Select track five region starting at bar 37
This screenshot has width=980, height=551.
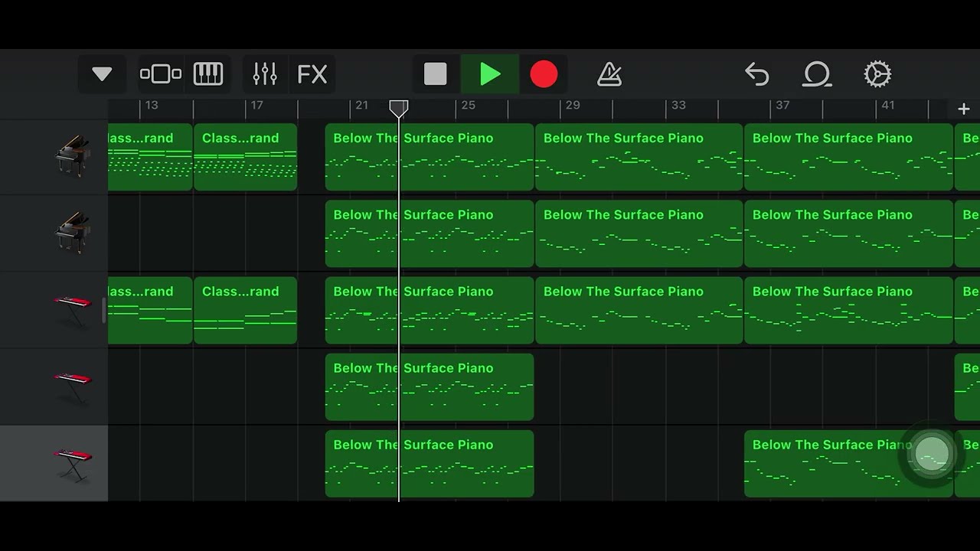click(848, 463)
